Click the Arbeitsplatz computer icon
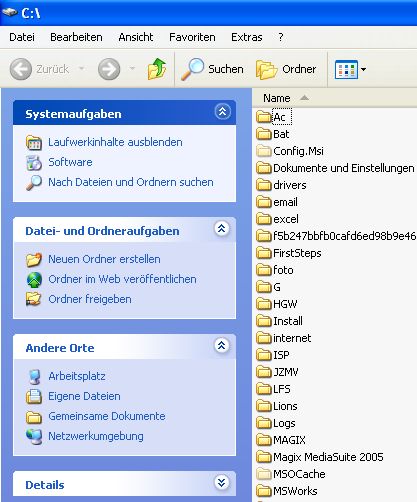 (x=34, y=377)
